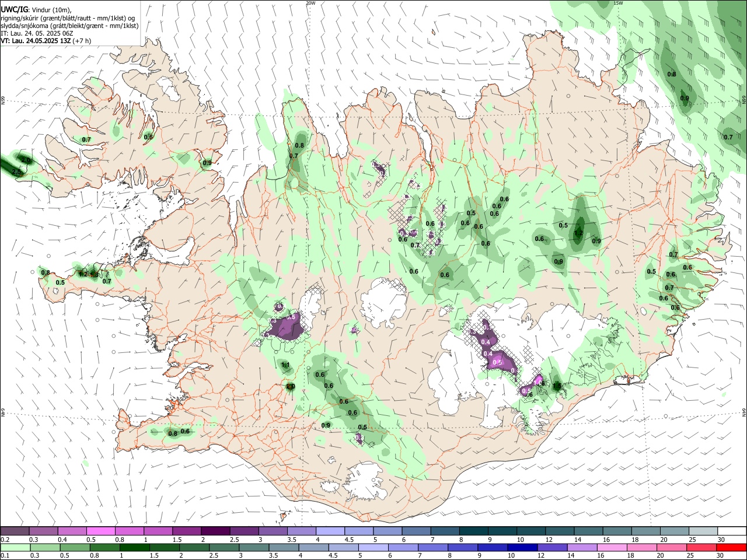This screenshot has height=560, width=747.
Task: Pick the dark purple 0.2 snow legend swatch
Action: click(15, 531)
